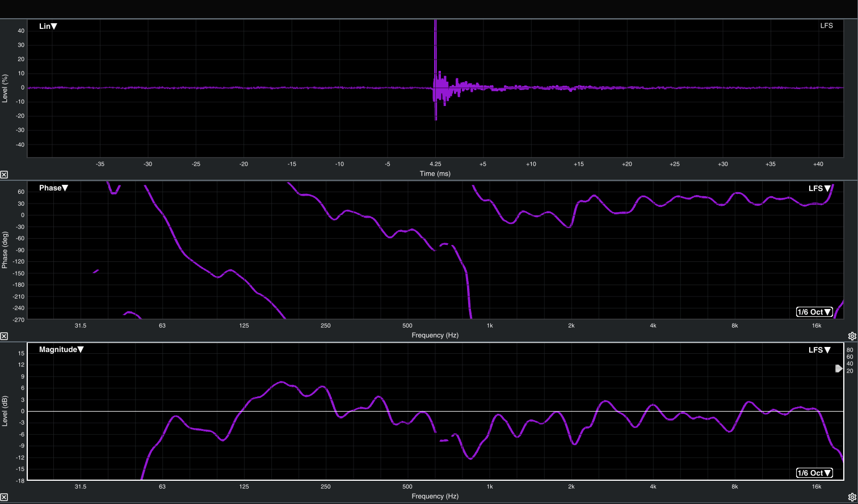Open Magnitude plot settings gear

[x=852, y=498]
